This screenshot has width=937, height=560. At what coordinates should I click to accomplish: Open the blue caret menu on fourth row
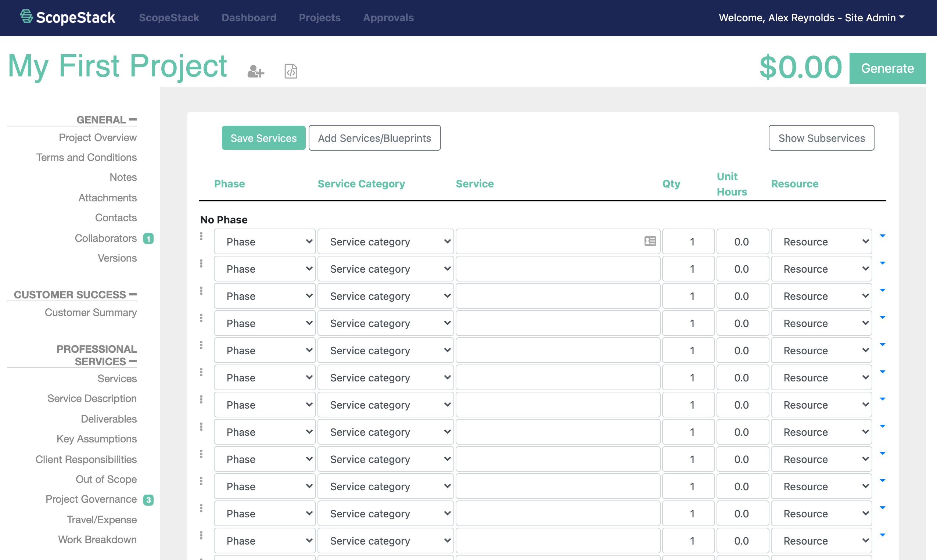[882, 317]
